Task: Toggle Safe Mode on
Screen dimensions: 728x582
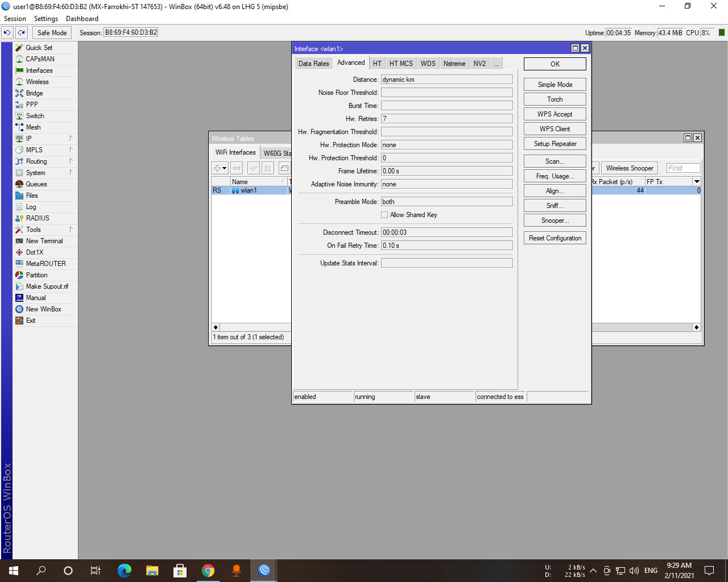Action: [x=51, y=32]
